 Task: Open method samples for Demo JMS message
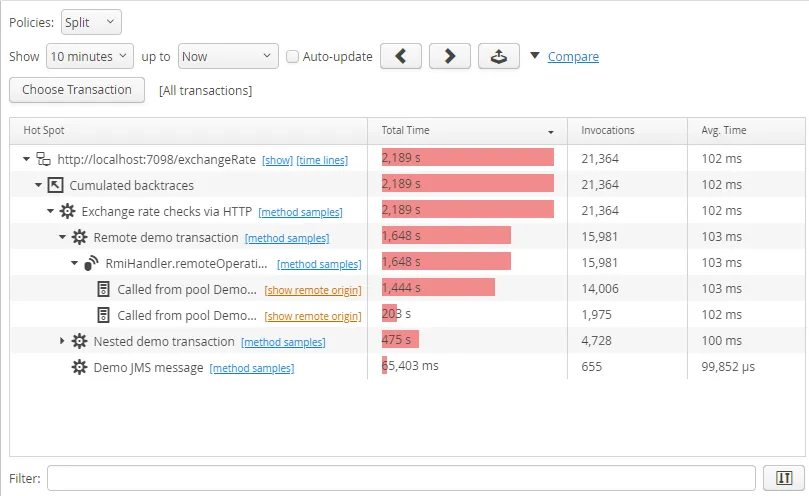(x=252, y=368)
